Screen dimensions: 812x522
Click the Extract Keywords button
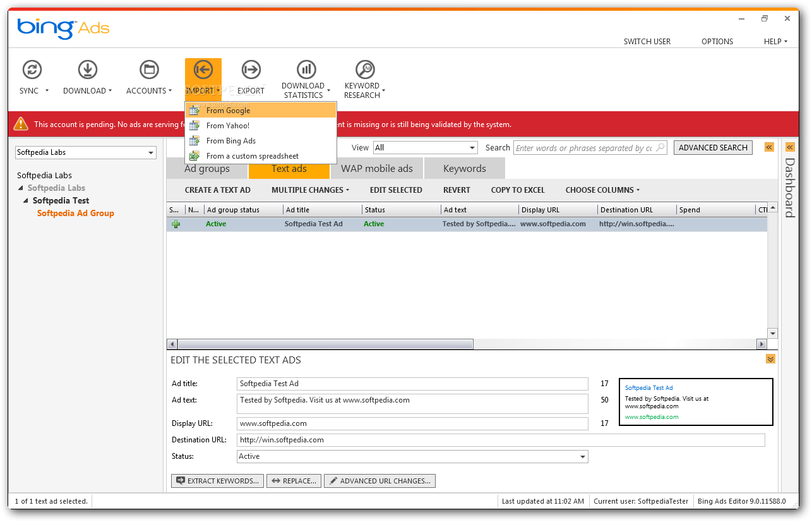pos(217,481)
